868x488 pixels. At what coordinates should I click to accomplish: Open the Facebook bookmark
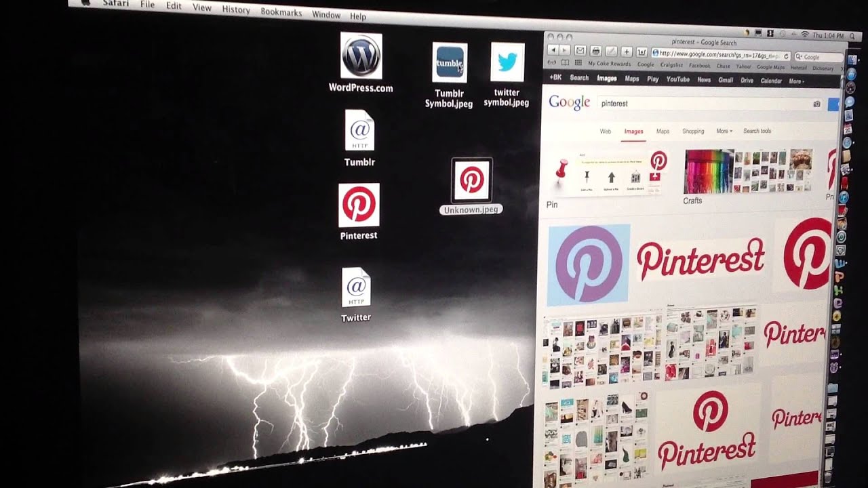[699, 66]
